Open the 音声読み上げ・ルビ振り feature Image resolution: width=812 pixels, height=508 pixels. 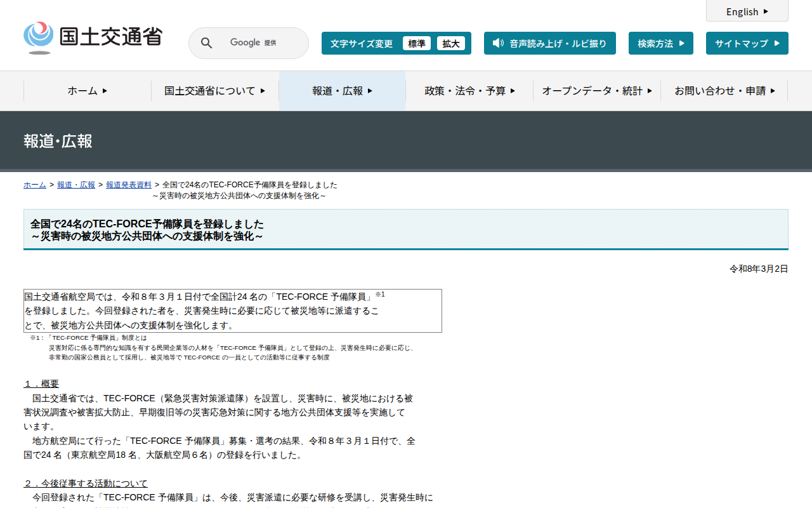[x=549, y=43]
